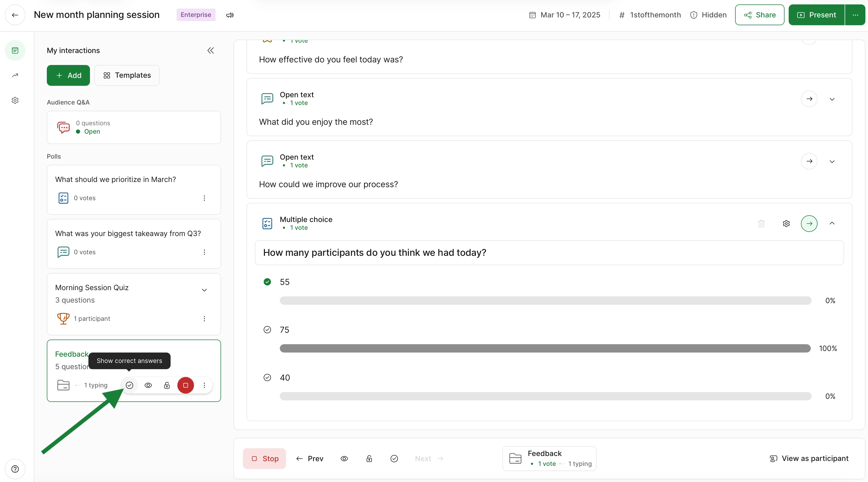
Task: Collapse the My interactions panel
Action: click(x=211, y=50)
